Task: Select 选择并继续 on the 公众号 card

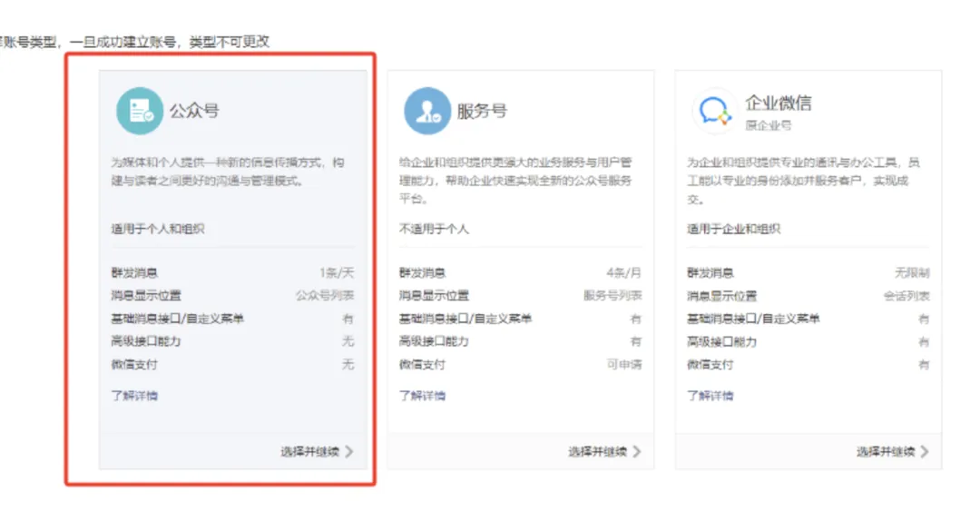Action: pos(317,451)
